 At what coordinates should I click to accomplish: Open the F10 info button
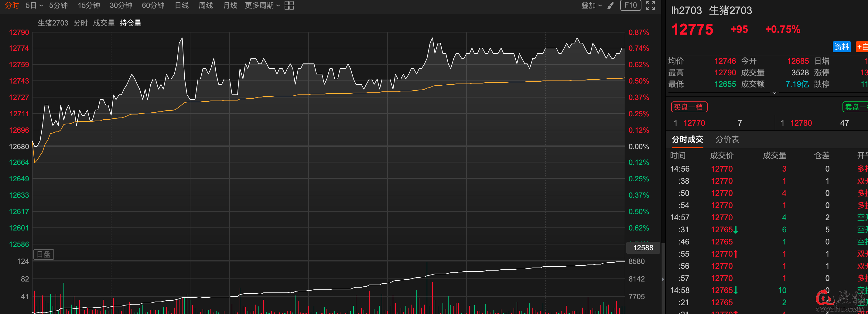(630, 5)
